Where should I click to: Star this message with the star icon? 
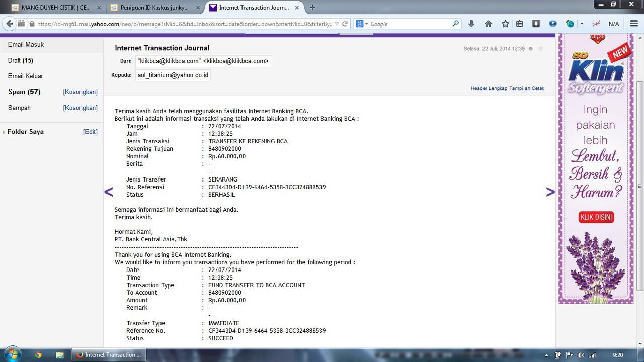click(540, 49)
